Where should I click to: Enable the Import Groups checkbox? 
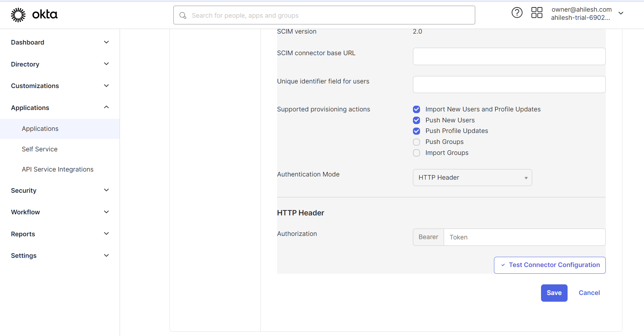(x=416, y=153)
